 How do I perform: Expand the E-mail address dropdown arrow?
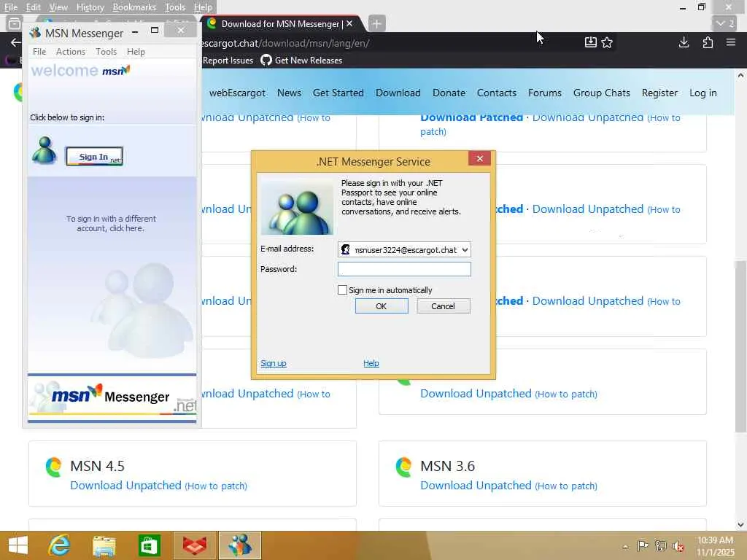pos(465,250)
